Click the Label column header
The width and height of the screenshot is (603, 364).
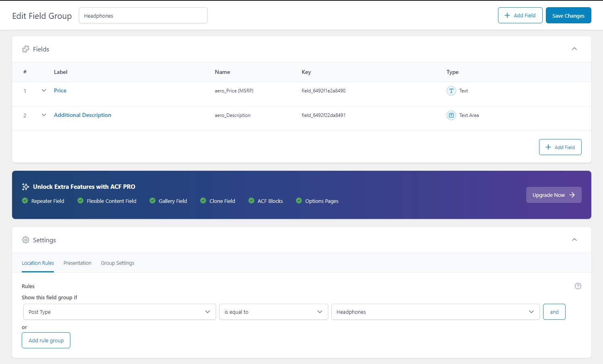61,72
